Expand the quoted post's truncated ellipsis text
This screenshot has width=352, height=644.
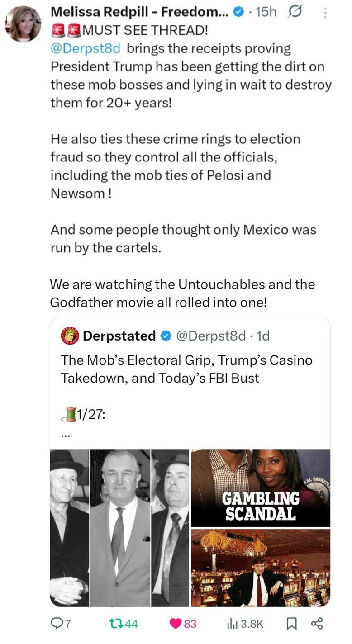tap(65, 435)
